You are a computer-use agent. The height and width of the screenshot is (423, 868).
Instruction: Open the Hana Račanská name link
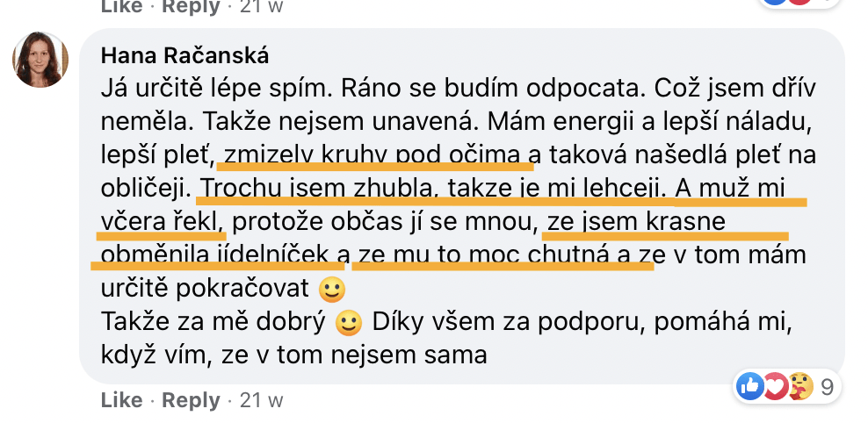click(x=184, y=55)
